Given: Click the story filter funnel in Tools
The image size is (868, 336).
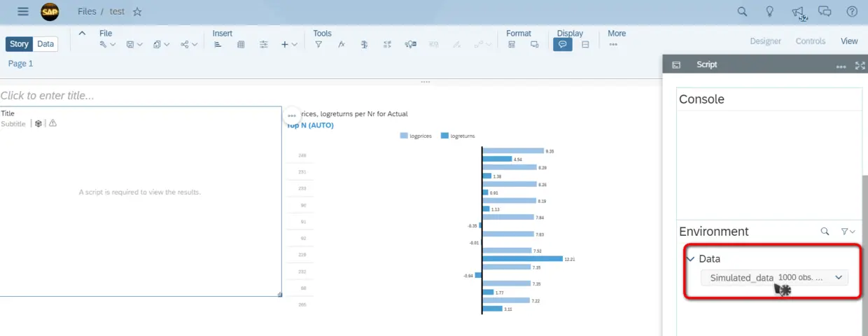Looking at the screenshot, I should (318, 45).
